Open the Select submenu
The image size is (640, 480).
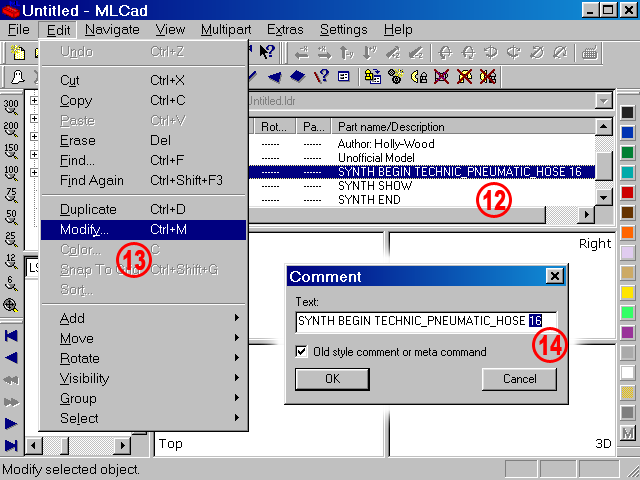[144, 418]
